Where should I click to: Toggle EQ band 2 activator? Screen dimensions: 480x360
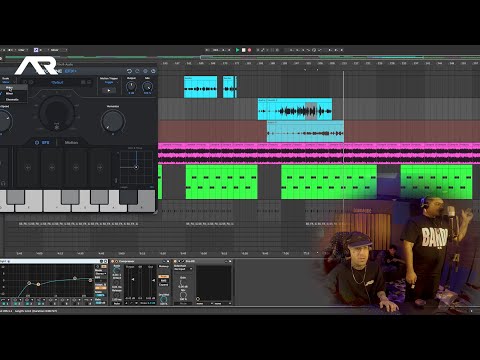[x=17, y=304]
